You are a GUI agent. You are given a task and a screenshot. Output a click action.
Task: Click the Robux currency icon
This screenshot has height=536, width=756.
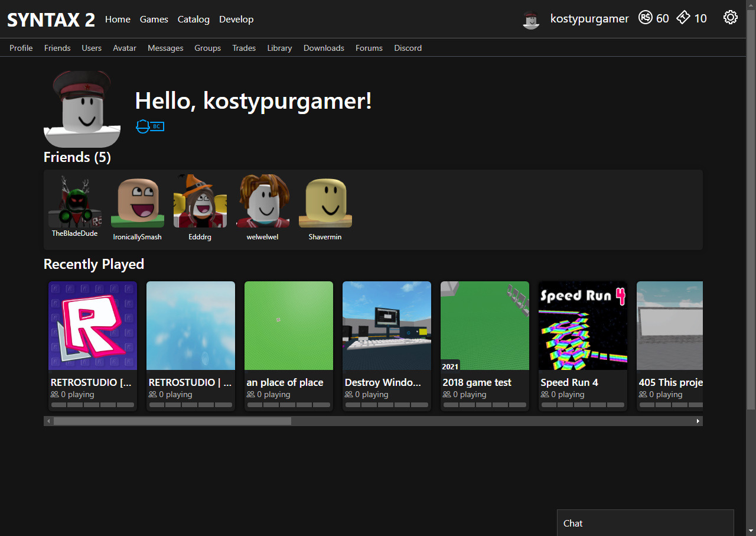point(645,18)
